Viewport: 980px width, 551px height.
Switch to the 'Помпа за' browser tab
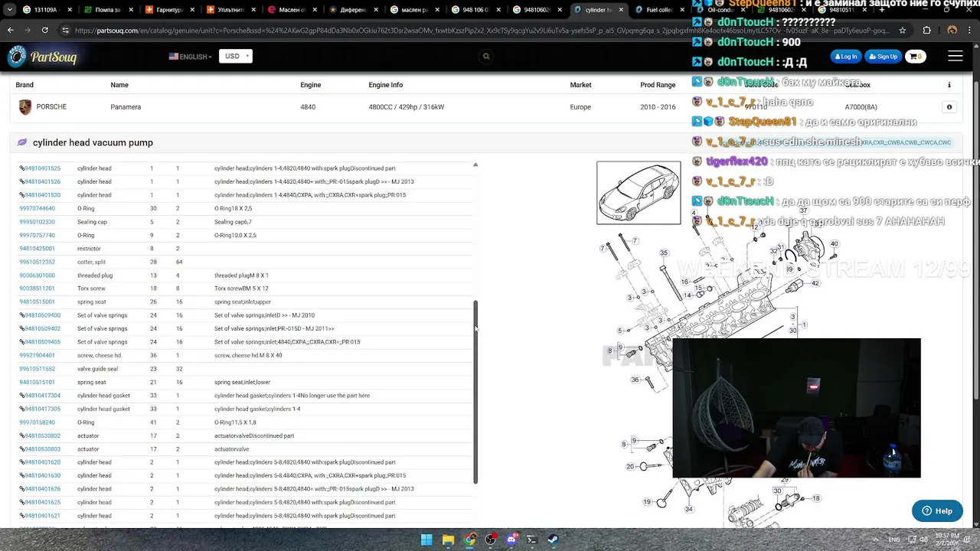point(107,10)
